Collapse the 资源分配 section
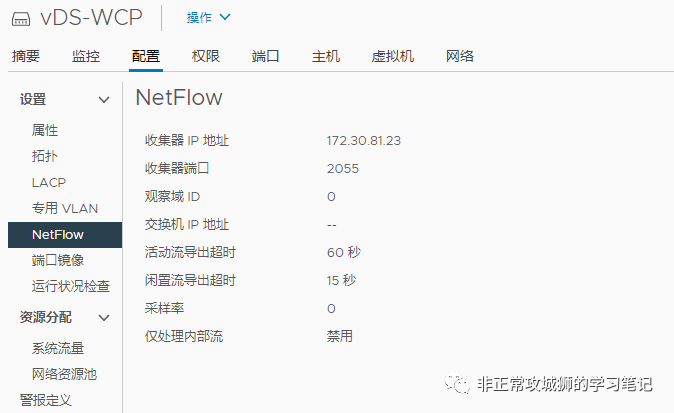 [104, 318]
